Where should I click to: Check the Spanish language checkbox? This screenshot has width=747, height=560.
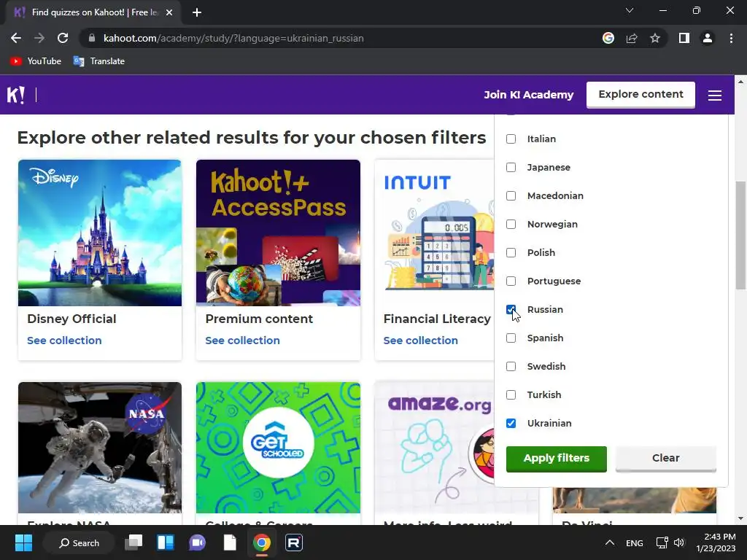(511, 338)
